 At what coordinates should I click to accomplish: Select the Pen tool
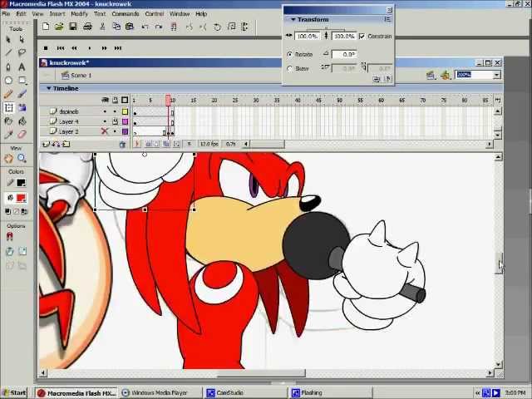point(8,66)
